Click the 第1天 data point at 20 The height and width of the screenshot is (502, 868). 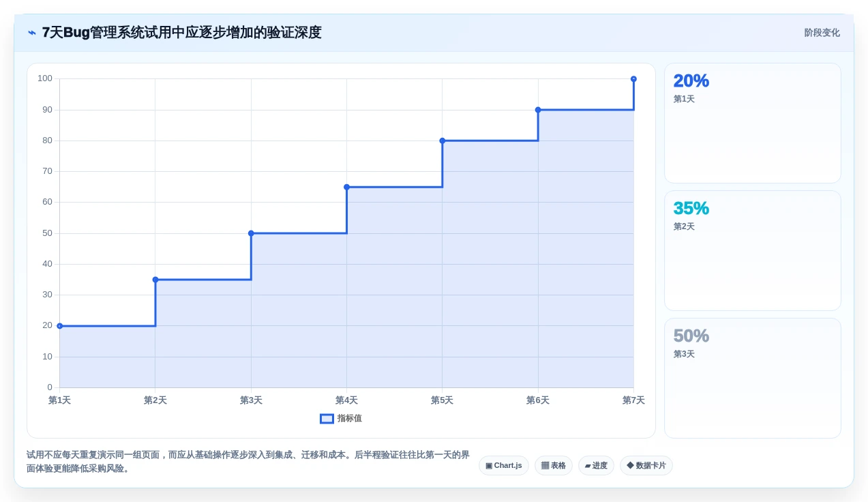pyautogui.click(x=60, y=326)
